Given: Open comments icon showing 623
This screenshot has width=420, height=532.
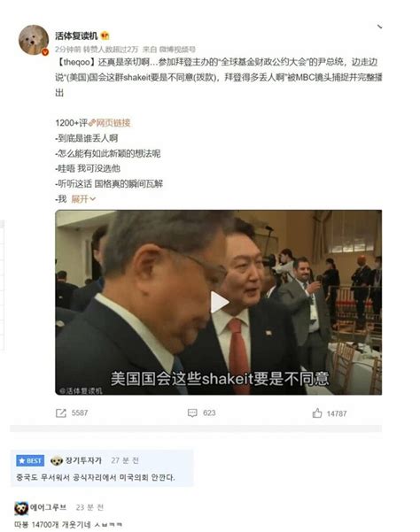Looking at the screenshot, I should tap(192, 412).
